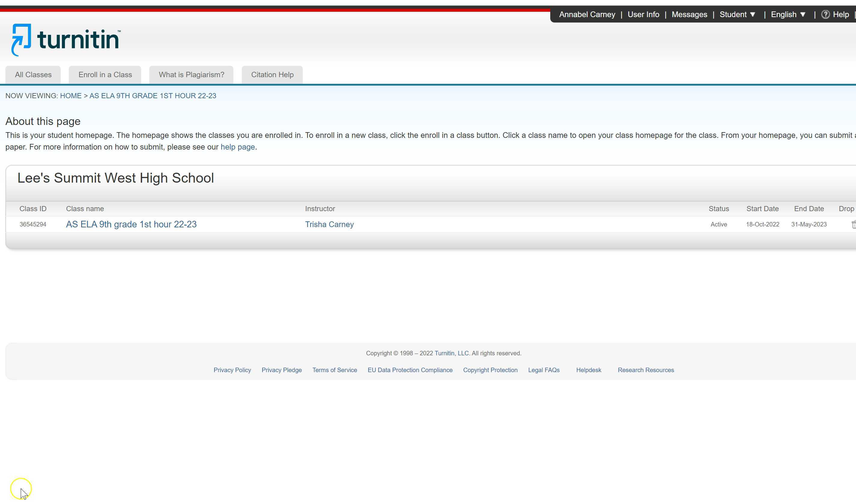Click instructor Trisha Carney link
The width and height of the screenshot is (856, 504).
coord(329,224)
